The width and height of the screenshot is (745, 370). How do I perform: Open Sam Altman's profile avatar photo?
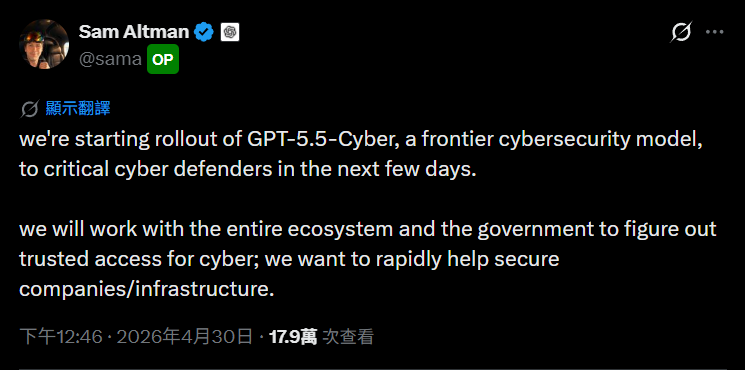pos(44,44)
